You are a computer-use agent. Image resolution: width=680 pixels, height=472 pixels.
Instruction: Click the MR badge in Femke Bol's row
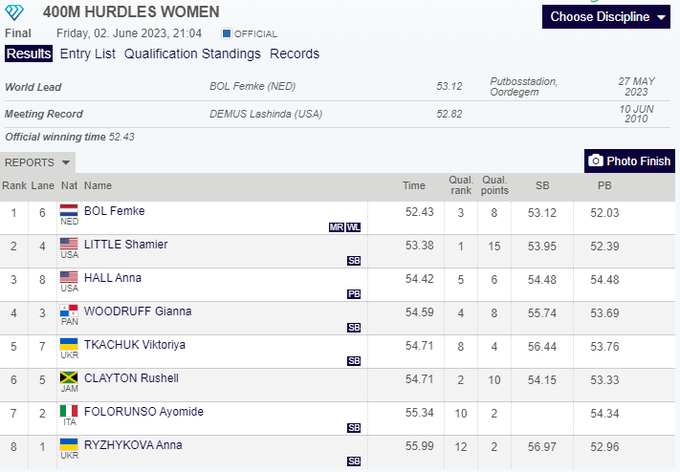tap(336, 227)
